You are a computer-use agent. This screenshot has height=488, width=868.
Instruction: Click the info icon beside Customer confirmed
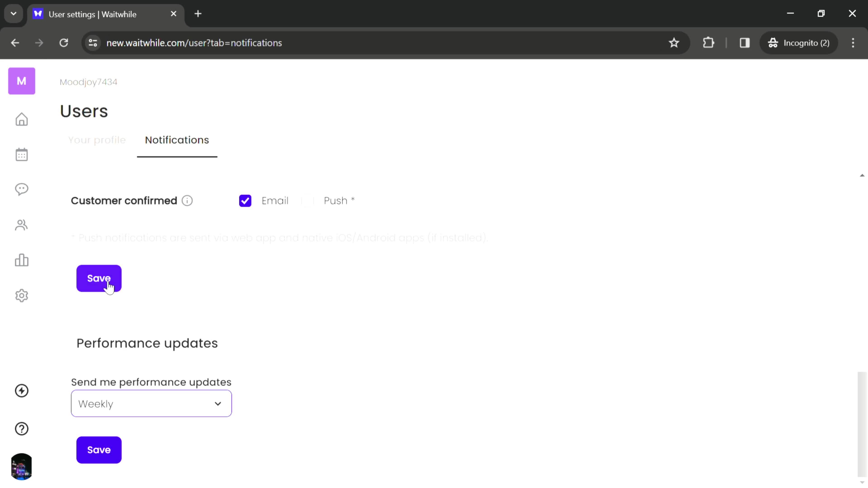tap(187, 201)
